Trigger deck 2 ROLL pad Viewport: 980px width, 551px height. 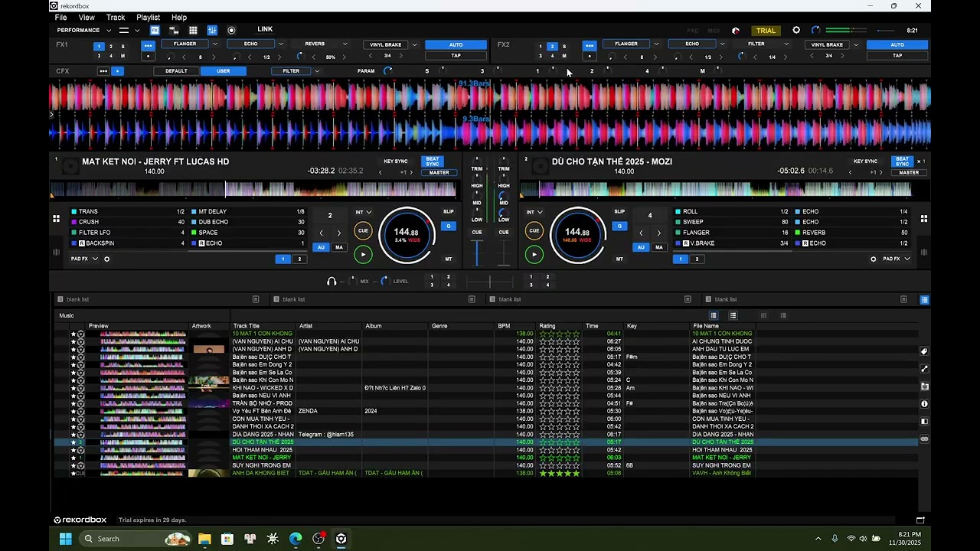click(x=731, y=211)
